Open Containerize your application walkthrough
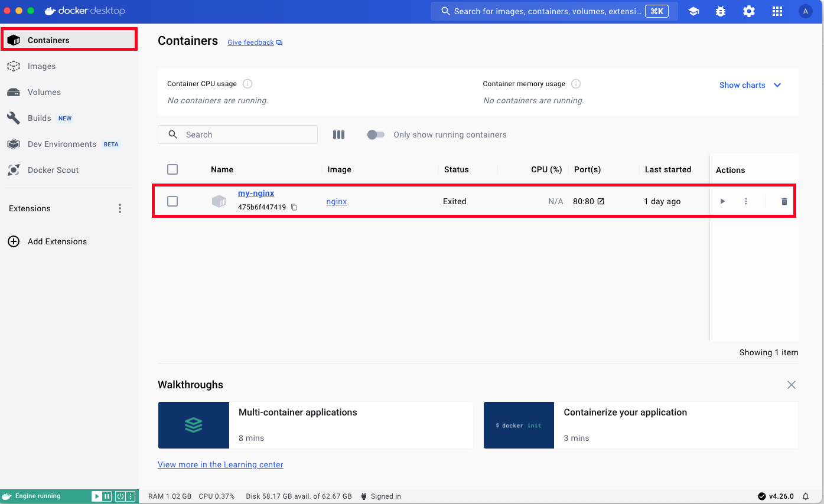This screenshot has width=824, height=504. (x=641, y=425)
